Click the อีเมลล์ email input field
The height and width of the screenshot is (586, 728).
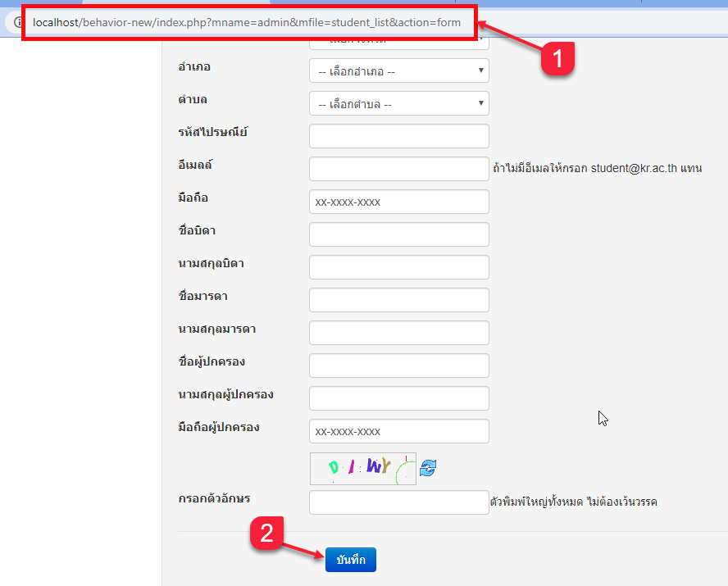(x=398, y=169)
